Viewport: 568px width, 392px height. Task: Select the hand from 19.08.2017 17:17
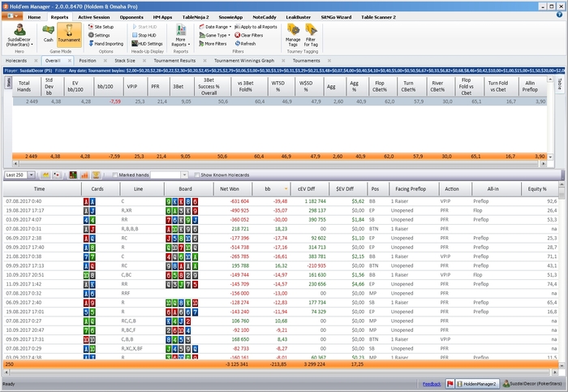pyautogui.click(x=281, y=210)
